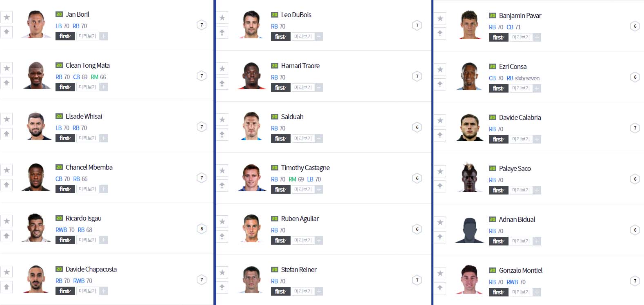This screenshot has height=305, width=644.
Task: Click the 미리보기 preview button for Salduah
Action: point(303,139)
